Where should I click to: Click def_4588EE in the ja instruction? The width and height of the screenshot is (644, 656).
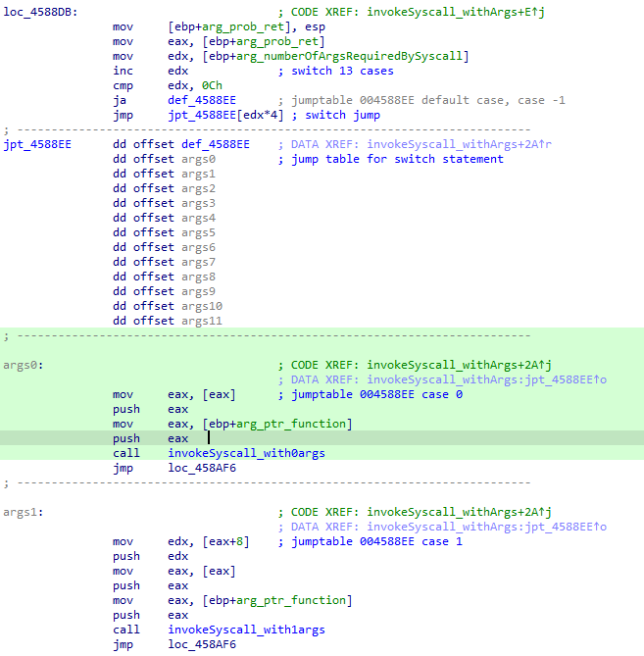coord(202,100)
